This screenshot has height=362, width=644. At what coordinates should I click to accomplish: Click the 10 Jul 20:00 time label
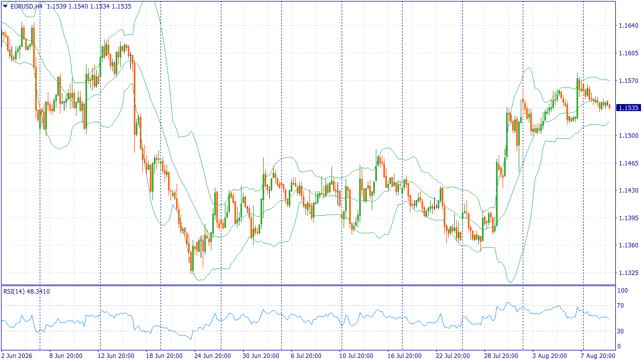(x=356, y=356)
